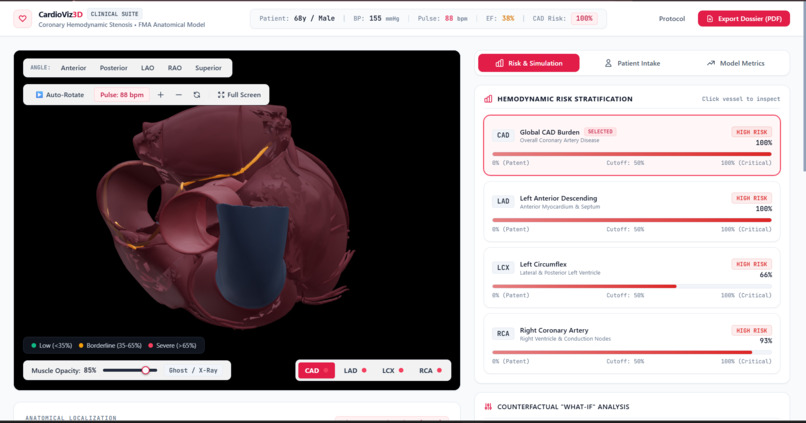Click the SELECTED badge on CAD card
Image resolution: width=806 pixels, height=423 pixels.
[x=600, y=132]
